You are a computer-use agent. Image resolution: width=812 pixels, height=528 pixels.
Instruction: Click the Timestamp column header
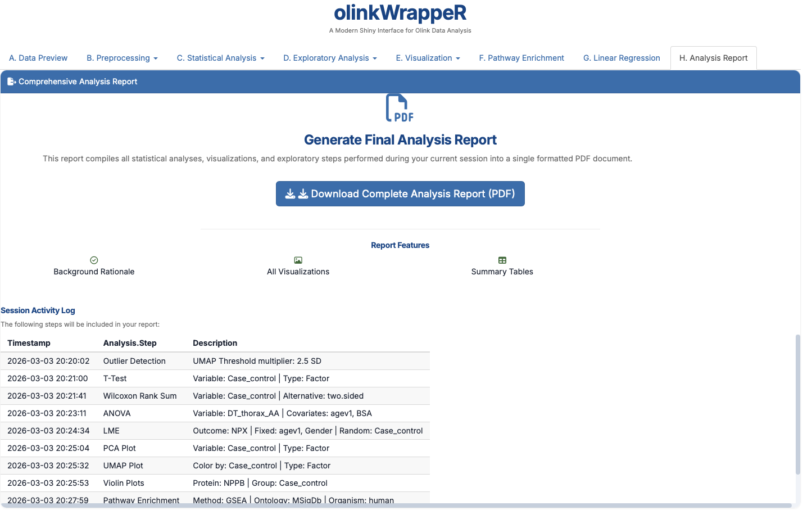point(29,343)
